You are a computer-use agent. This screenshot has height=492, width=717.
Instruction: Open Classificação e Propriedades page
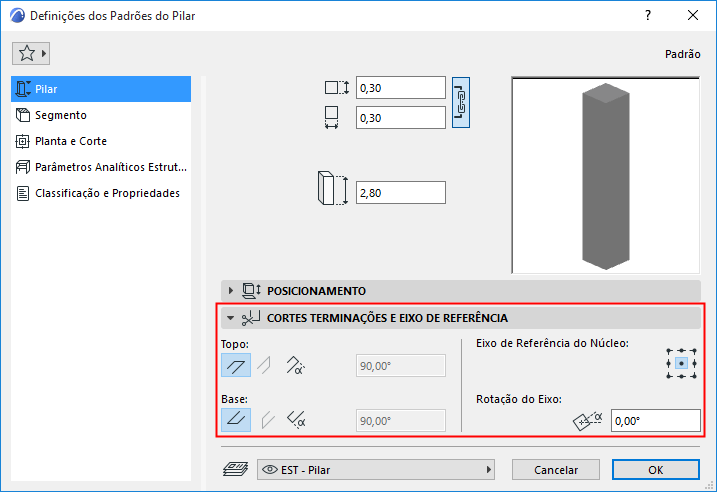[101, 193]
